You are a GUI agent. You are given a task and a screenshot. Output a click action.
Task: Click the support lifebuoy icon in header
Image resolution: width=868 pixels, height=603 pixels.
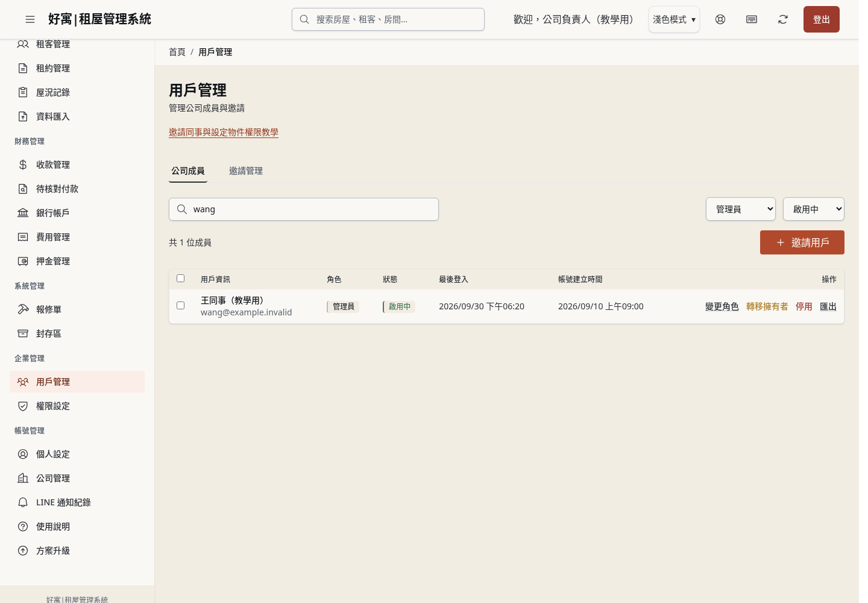720,19
